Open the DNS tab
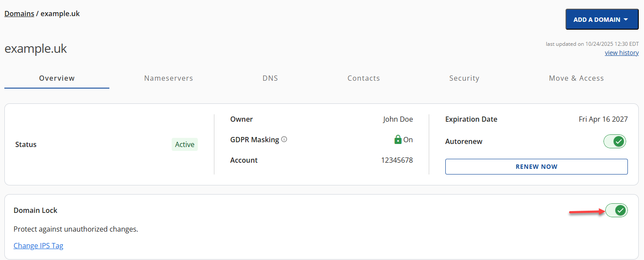This screenshot has width=644, height=260. click(x=270, y=78)
